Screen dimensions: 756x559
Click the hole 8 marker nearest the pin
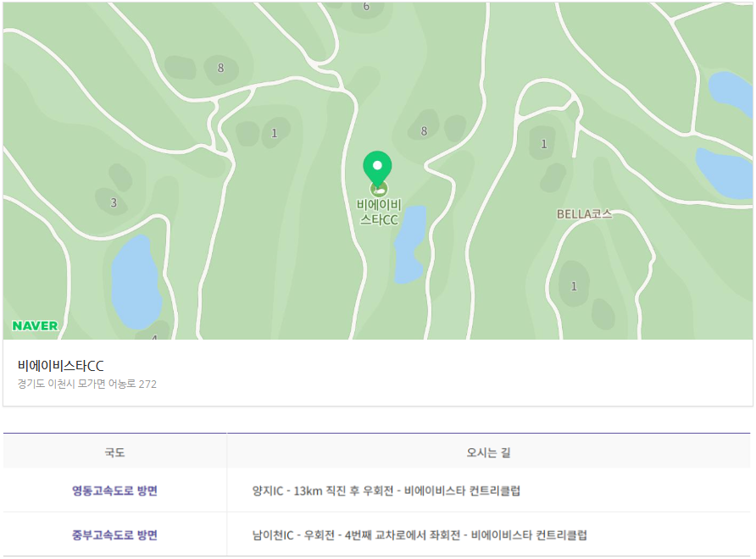[x=424, y=130]
